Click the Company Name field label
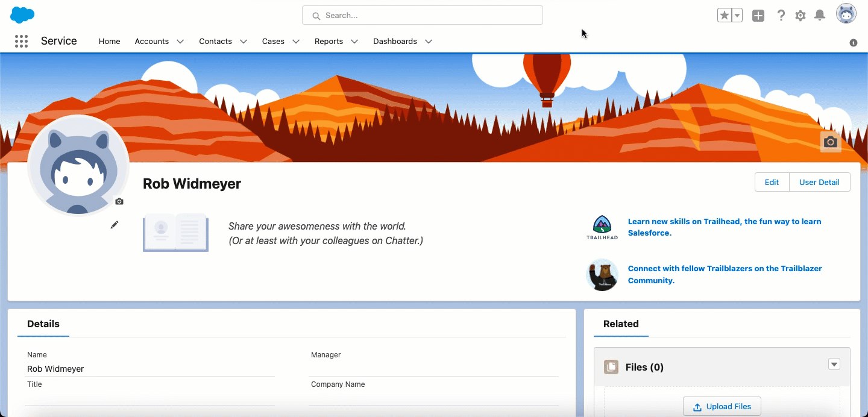The width and height of the screenshot is (868, 417). pyautogui.click(x=338, y=384)
